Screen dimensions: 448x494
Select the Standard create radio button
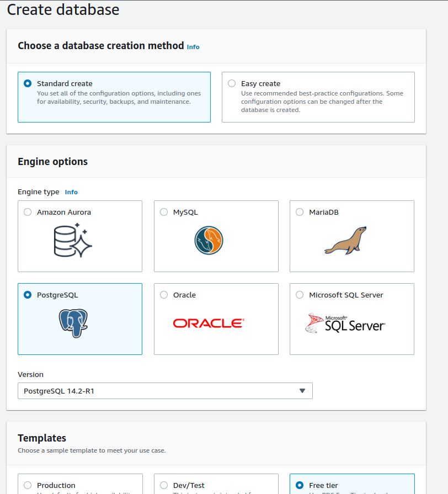(x=27, y=83)
